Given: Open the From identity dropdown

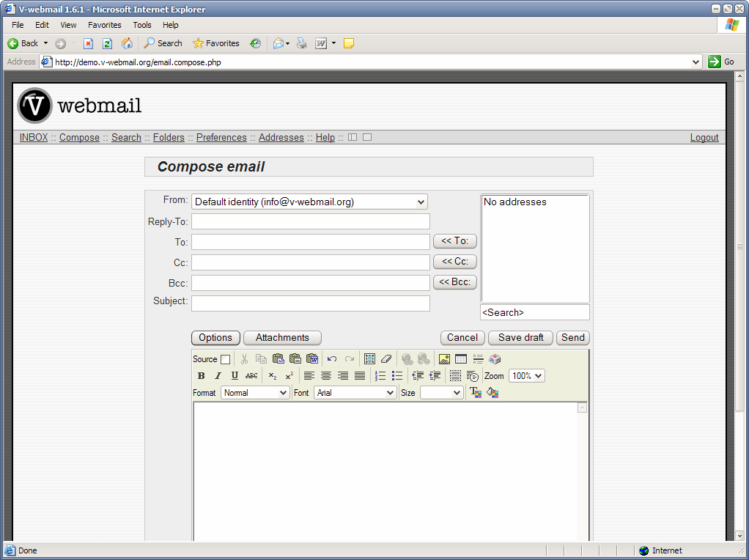Looking at the screenshot, I should 309,202.
